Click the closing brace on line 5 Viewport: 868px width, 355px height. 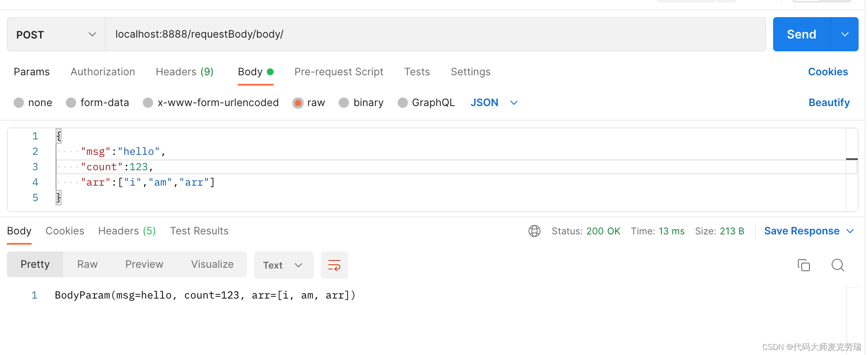click(x=59, y=198)
